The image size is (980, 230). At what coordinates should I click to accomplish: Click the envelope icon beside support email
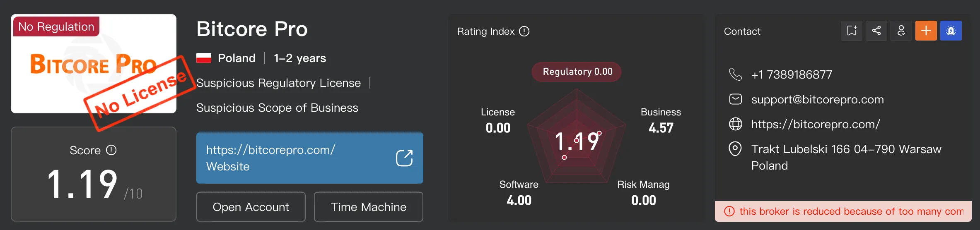coord(735,99)
